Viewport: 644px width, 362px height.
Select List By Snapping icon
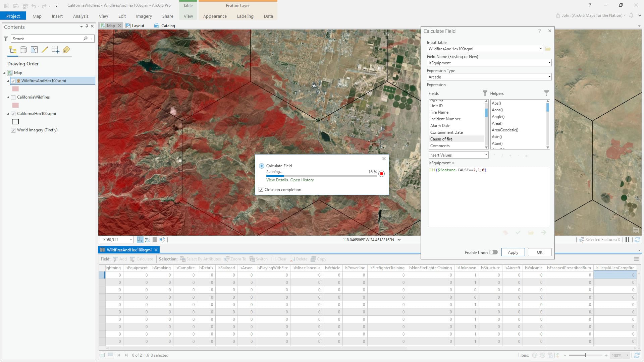pos(56,50)
